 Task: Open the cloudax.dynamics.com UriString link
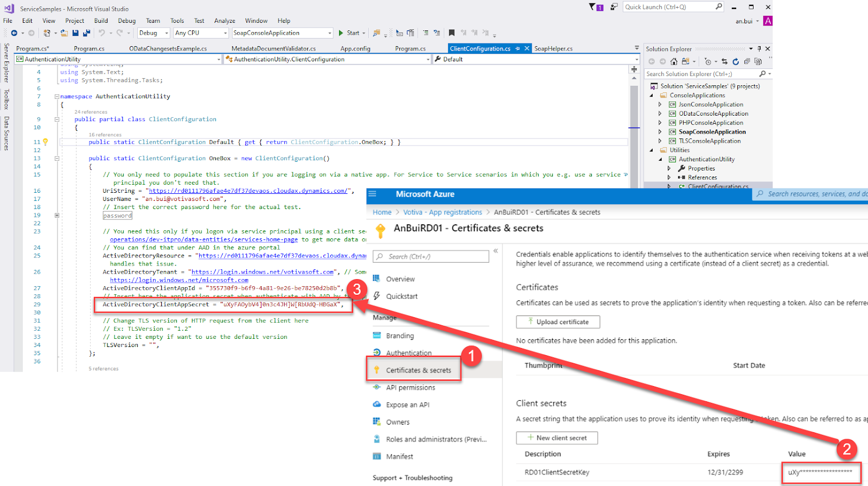point(248,191)
